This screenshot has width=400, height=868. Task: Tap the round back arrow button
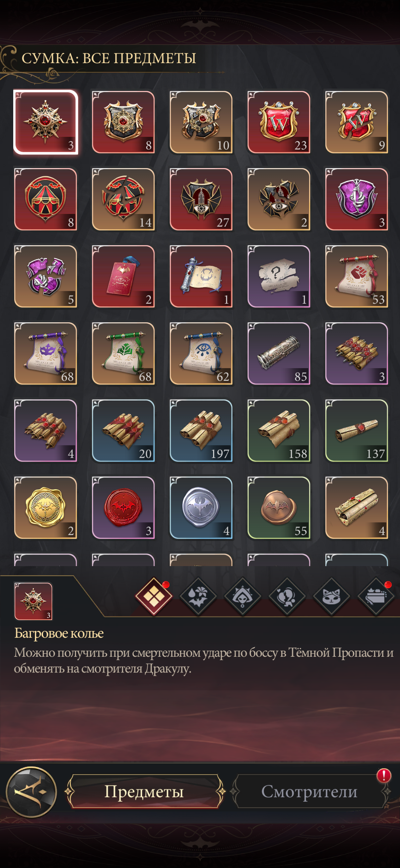click(x=32, y=792)
